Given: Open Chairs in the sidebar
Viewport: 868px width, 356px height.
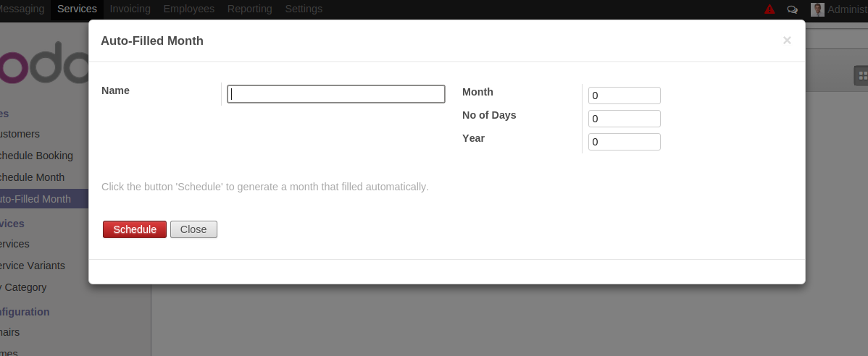Looking at the screenshot, I should click(10, 332).
